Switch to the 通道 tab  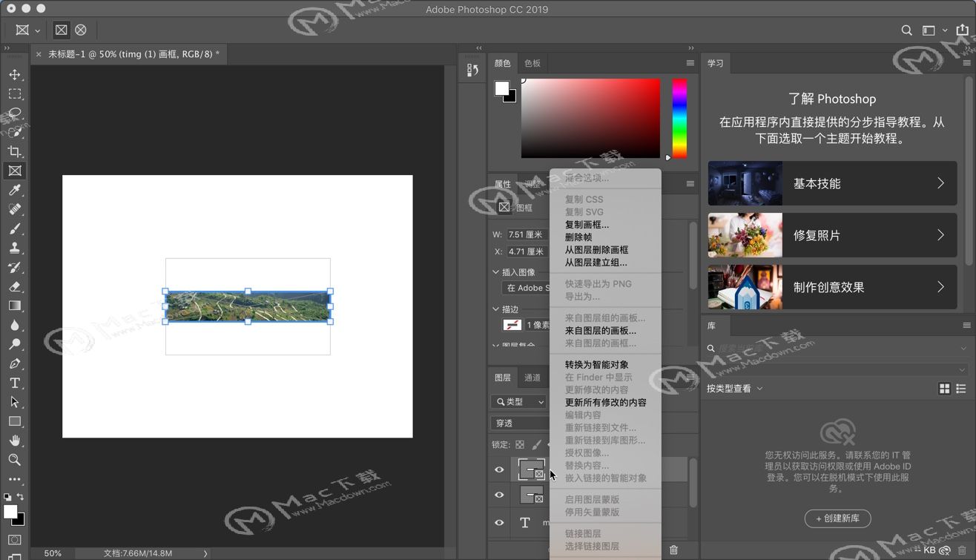(532, 378)
